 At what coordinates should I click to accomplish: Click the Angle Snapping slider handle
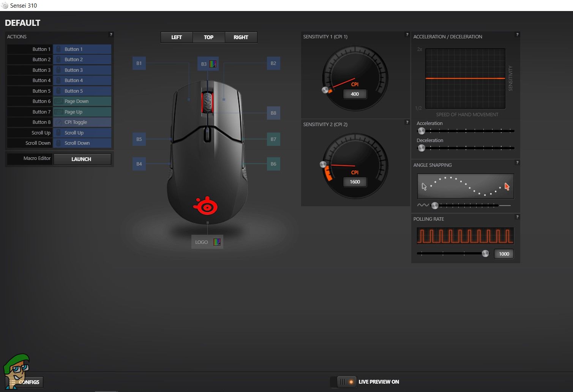click(x=435, y=205)
